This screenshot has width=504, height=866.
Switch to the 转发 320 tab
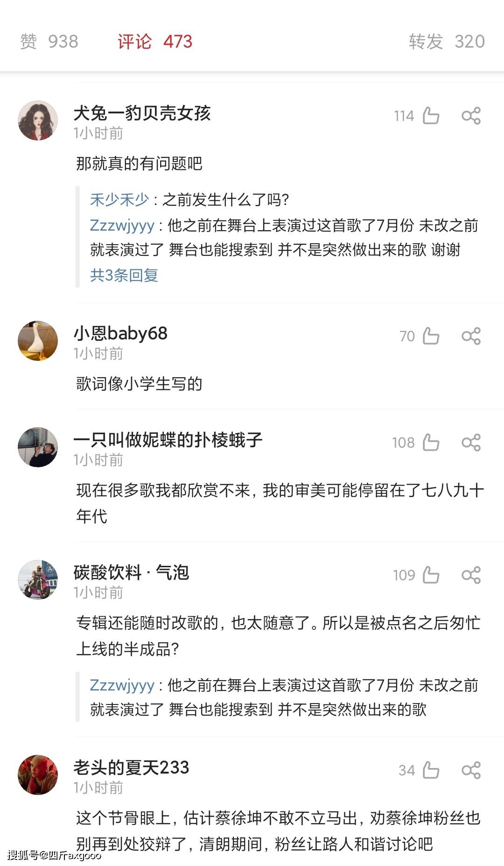[447, 42]
